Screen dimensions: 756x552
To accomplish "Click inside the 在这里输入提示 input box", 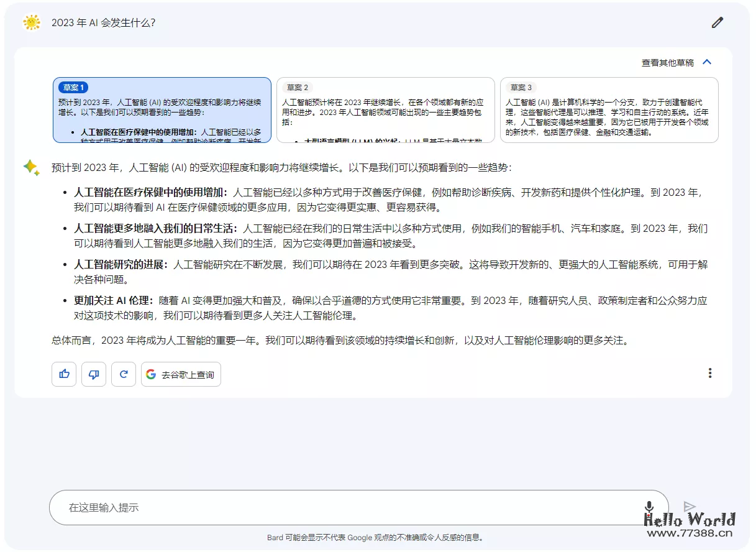I will coord(248,507).
